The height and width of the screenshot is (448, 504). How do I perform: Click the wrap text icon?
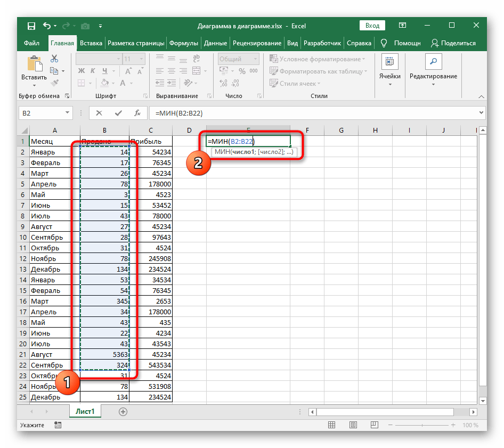click(196, 58)
